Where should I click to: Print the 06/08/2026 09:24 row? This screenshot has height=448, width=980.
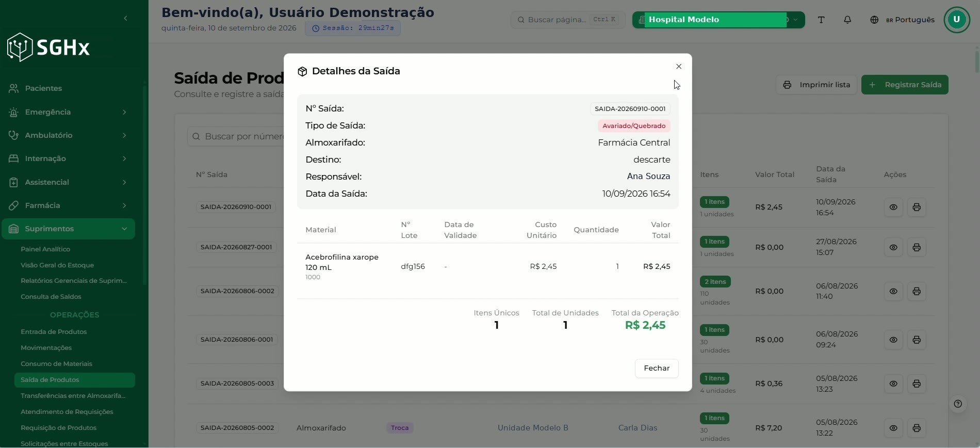[x=917, y=340]
